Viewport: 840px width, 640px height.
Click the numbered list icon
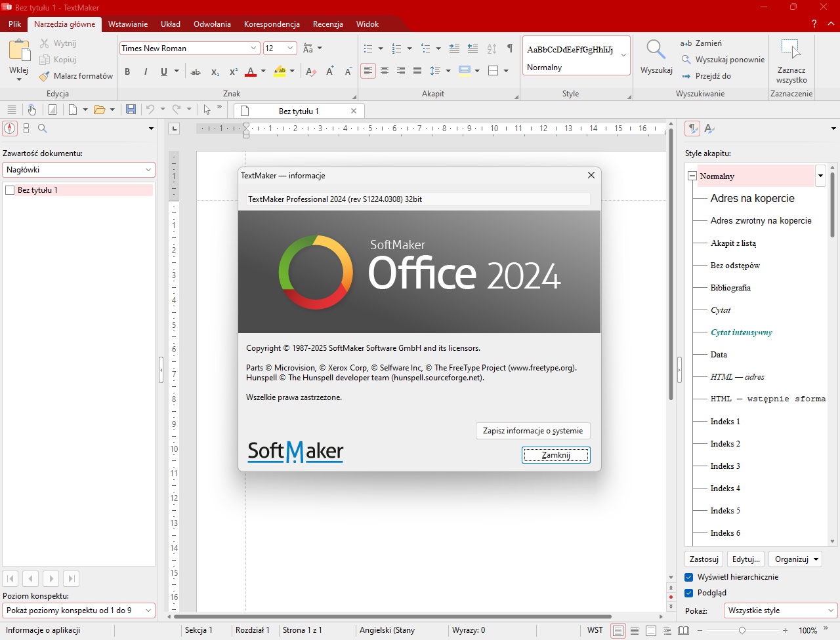pos(396,49)
